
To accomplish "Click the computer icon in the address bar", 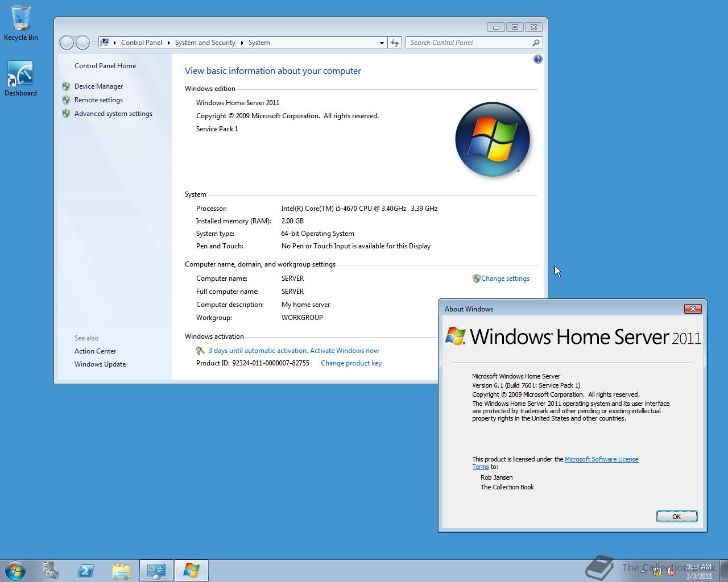I will click(105, 43).
